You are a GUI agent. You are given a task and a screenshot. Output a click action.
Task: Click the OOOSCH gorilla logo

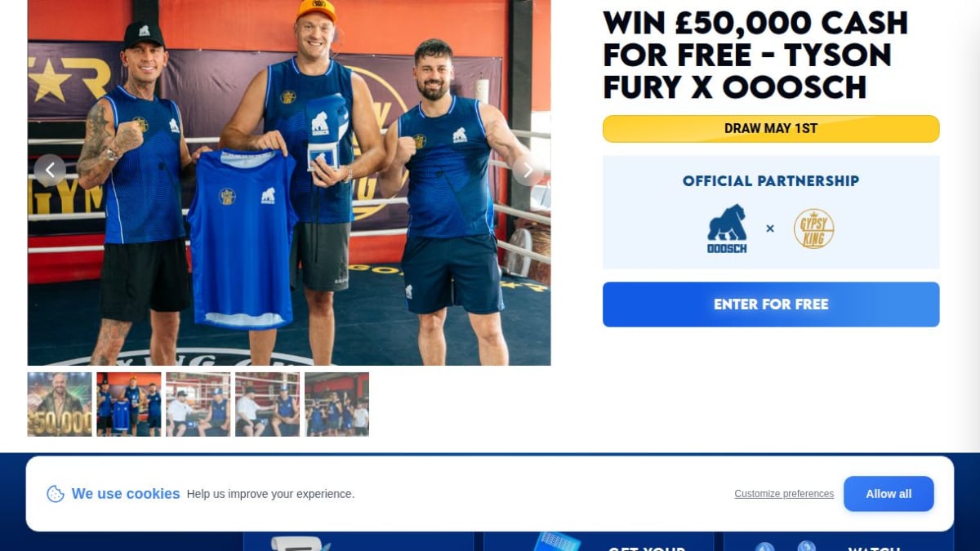tap(727, 229)
